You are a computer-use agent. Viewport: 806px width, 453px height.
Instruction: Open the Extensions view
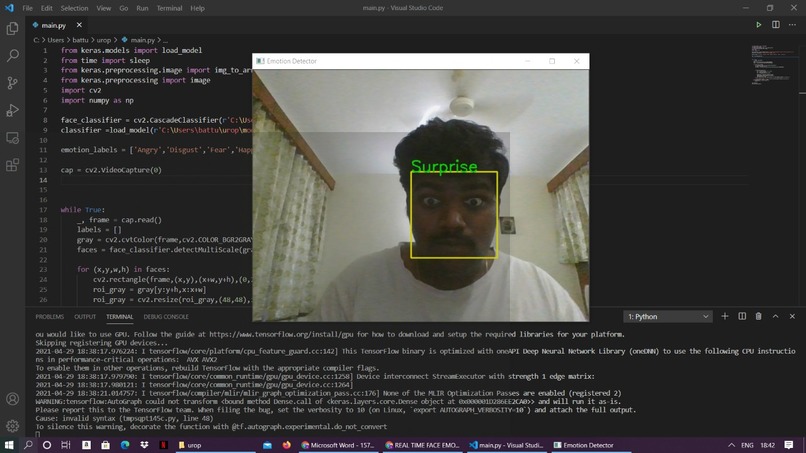point(12,165)
